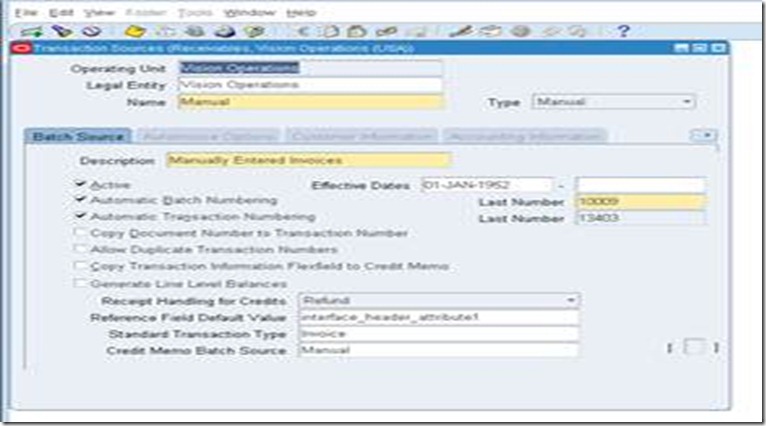Screen dimensions: 766x426
Task: Enable Allow Duplicate Transaction Numbers
Action: point(80,249)
